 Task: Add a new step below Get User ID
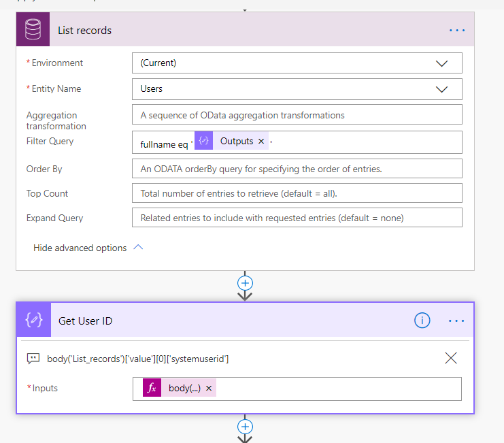tap(245, 427)
